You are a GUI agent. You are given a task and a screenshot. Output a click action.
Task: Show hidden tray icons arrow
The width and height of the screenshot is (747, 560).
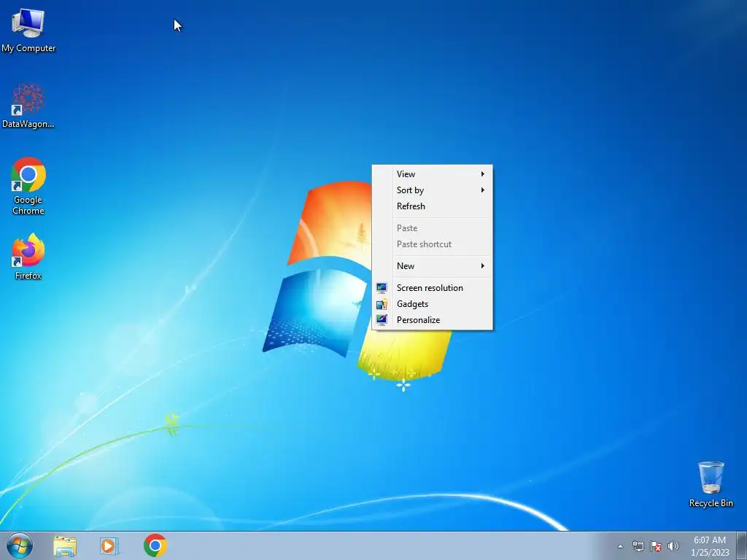620,546
